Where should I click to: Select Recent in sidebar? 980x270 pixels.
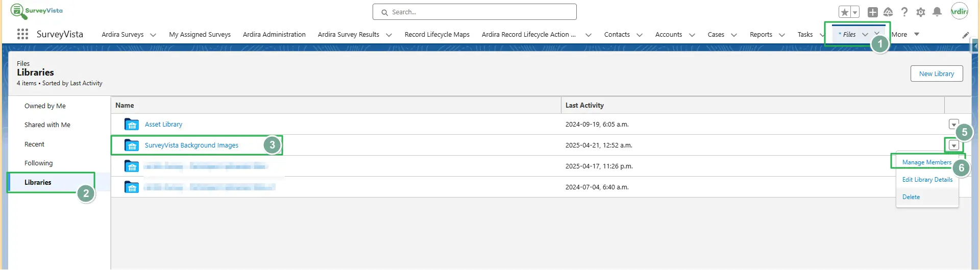pos(34,144)
